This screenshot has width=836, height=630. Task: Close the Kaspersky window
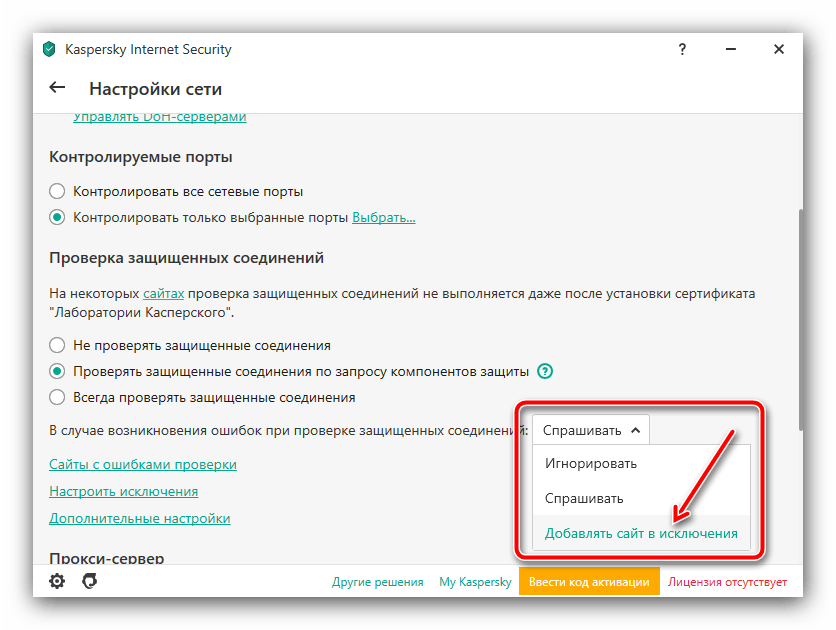pos(779,49)
